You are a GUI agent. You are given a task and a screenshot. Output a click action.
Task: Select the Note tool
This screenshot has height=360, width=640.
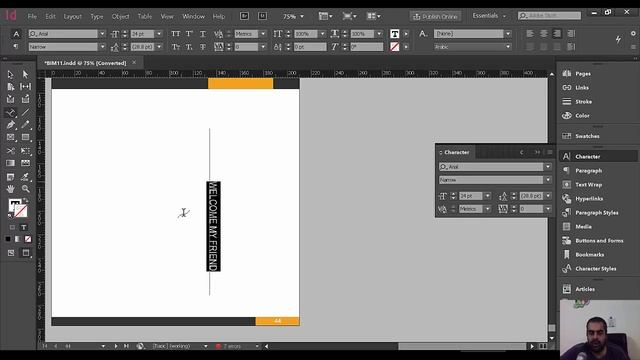(x=10, y=176)
